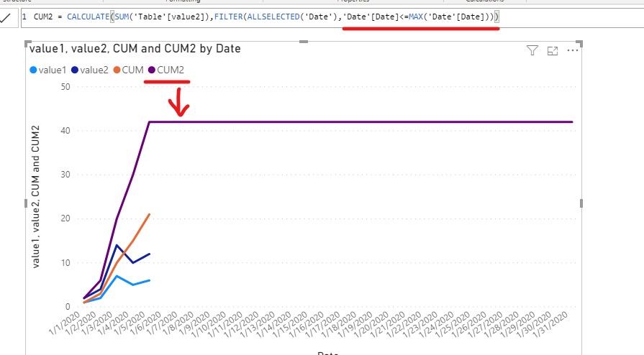Select the top-center resize handle of chart

coord(304,42)
